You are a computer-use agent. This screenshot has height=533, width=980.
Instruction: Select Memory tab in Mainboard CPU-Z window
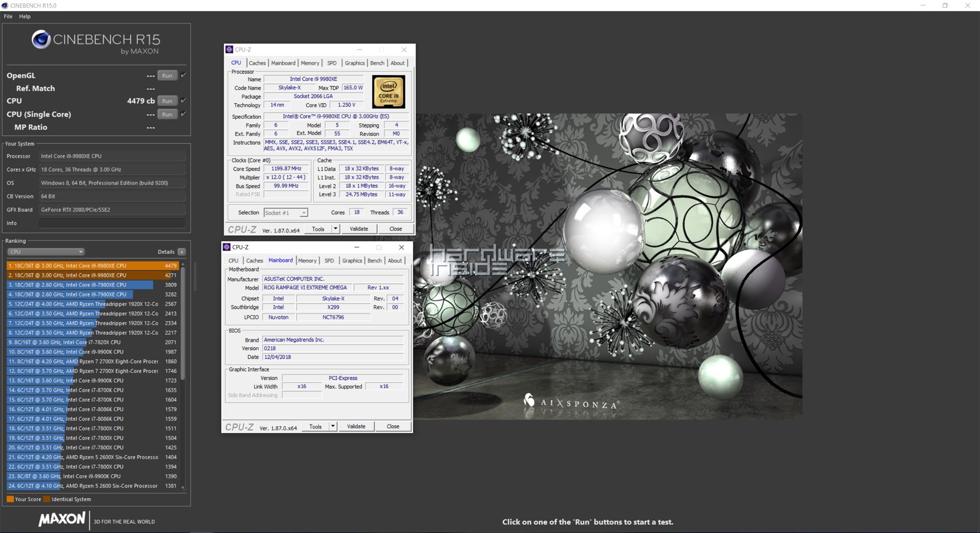(307, 261)
